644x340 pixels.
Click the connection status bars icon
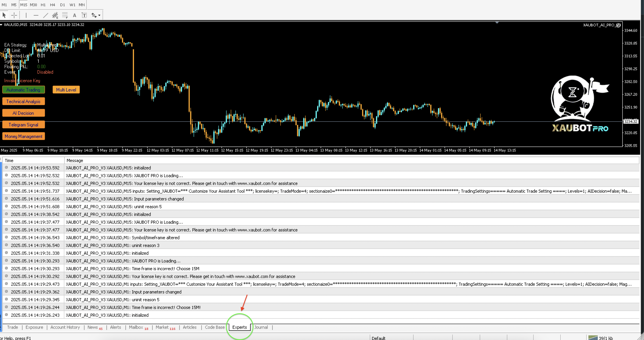point(593,338)
